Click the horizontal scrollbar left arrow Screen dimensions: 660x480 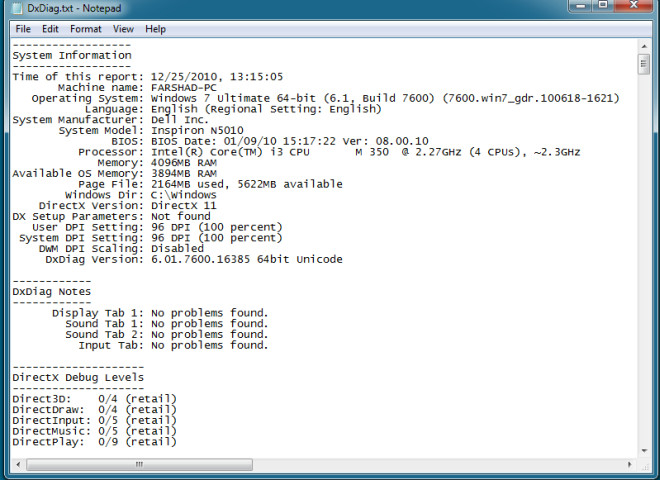pyautogui.click(x=18, y=464)
